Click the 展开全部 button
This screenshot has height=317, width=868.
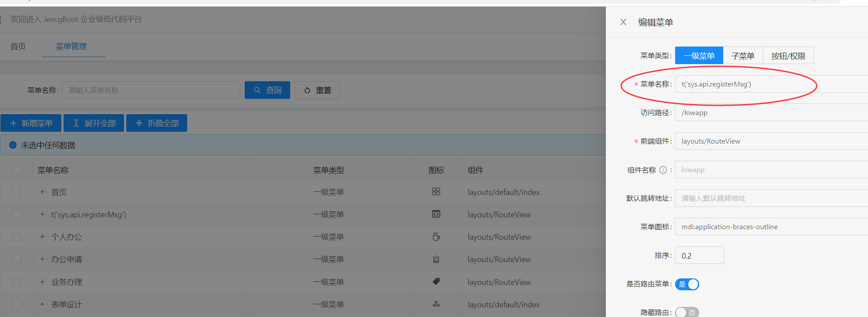[94, 123]
